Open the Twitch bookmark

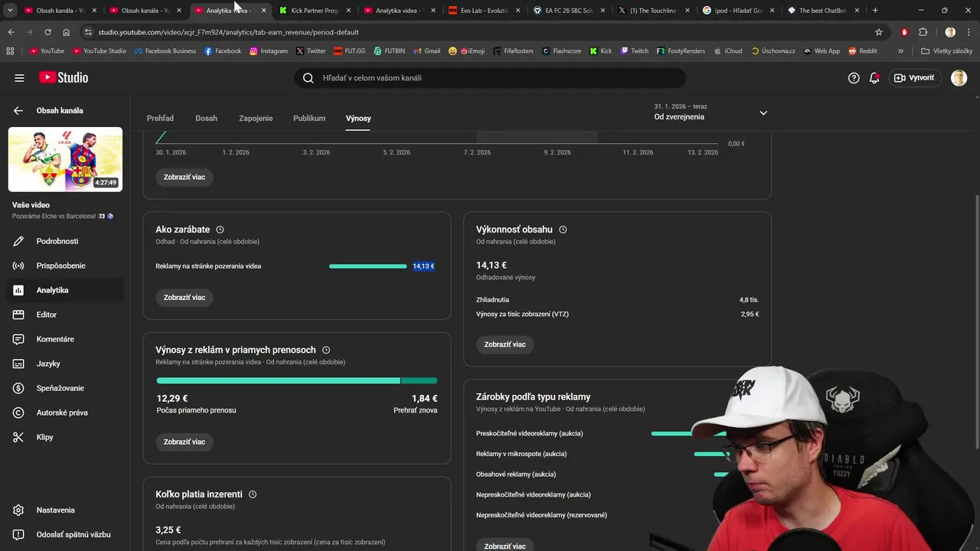[x=635, y=51]
